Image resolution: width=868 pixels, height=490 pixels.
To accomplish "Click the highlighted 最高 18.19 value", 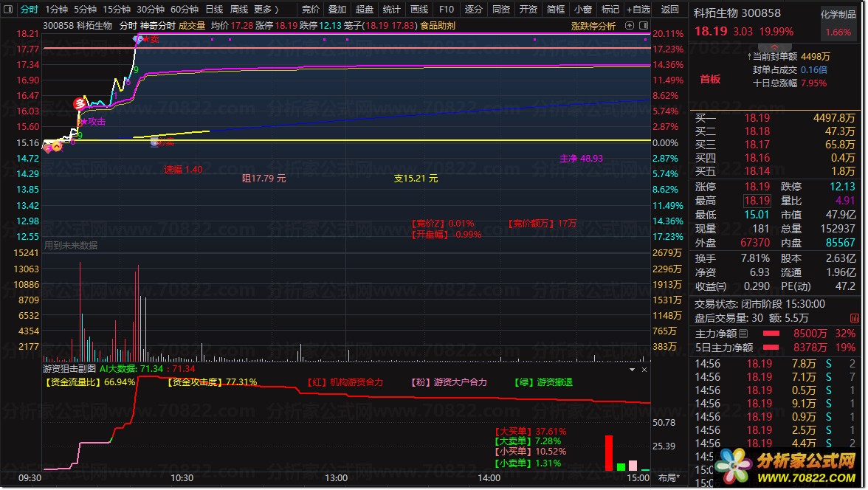I will pos(757,201).
